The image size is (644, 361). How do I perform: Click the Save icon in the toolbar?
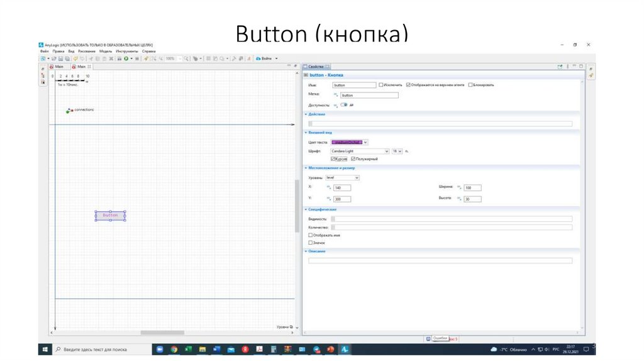coord(62,58)
